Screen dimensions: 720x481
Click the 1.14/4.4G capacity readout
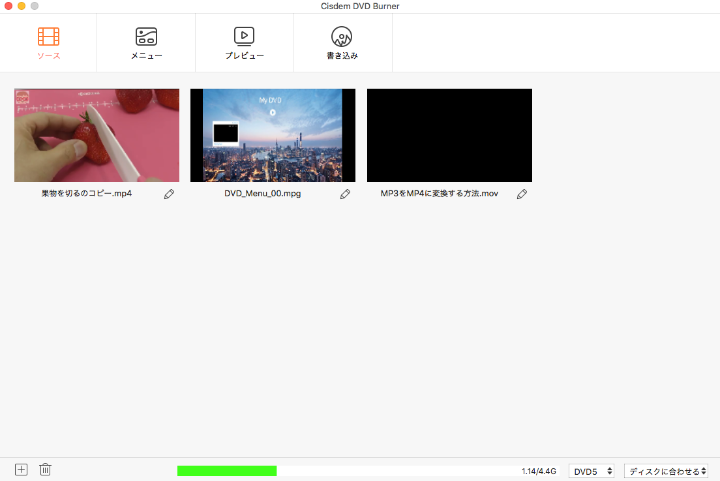[539, 471]
